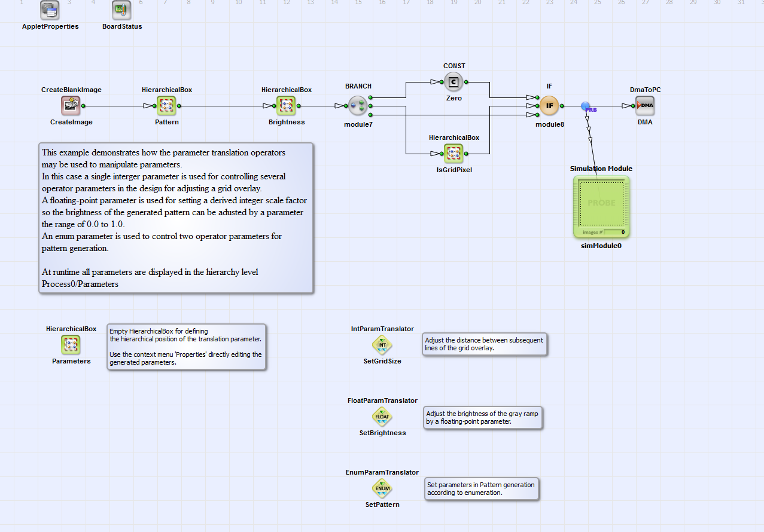764x532 pixels.
Task: Click the images count field in simModule0
Action: click(x=614, y=232)
